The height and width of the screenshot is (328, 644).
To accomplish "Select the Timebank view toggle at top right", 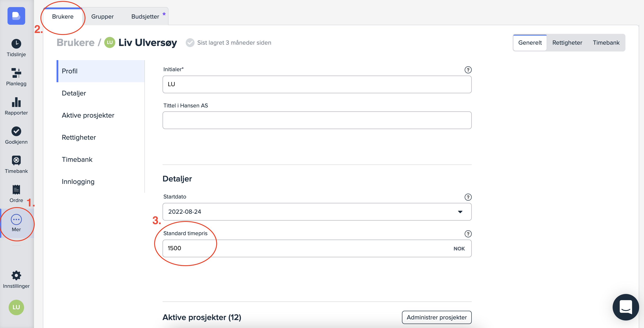I will pos(606,43).
